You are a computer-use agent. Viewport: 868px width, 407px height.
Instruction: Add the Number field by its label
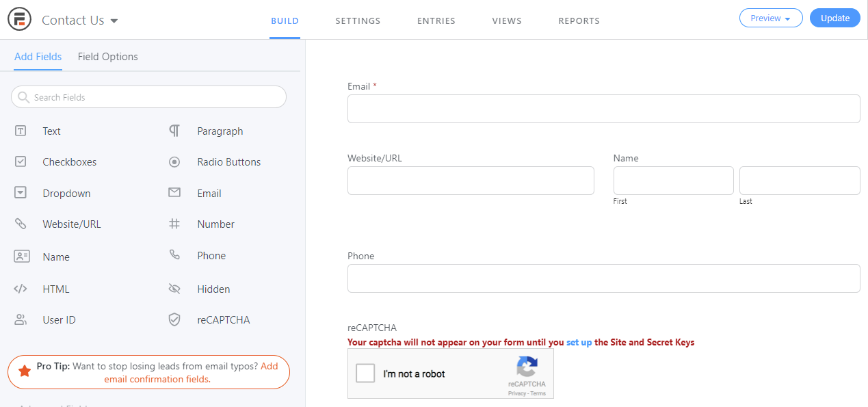click(216, 224)
